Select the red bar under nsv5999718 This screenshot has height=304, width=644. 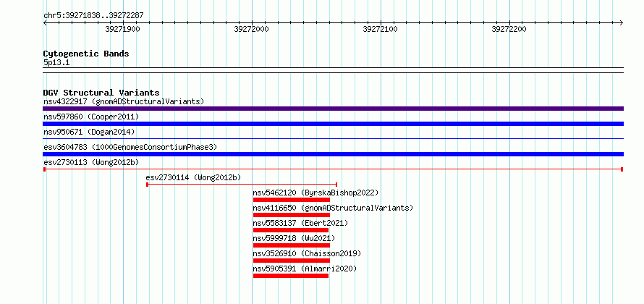[291, 245]
